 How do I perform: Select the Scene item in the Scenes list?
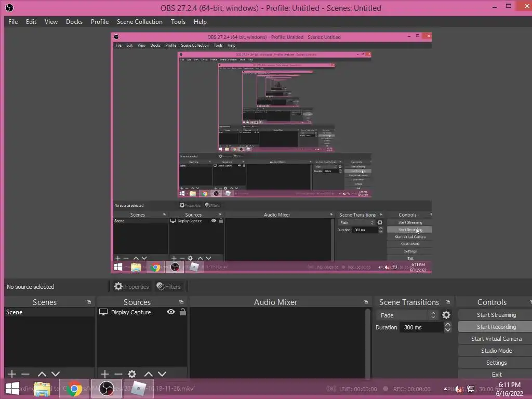coord(49,312)
